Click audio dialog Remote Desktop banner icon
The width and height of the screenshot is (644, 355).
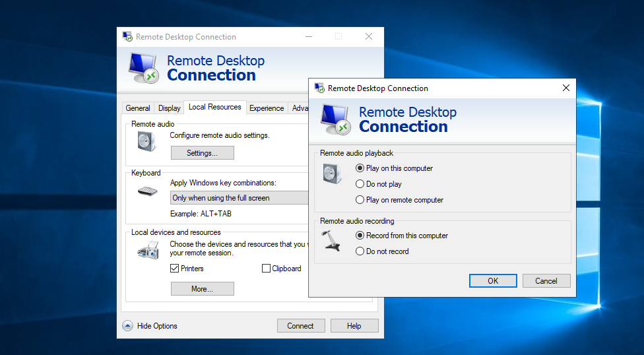click(x=336, y=119)
